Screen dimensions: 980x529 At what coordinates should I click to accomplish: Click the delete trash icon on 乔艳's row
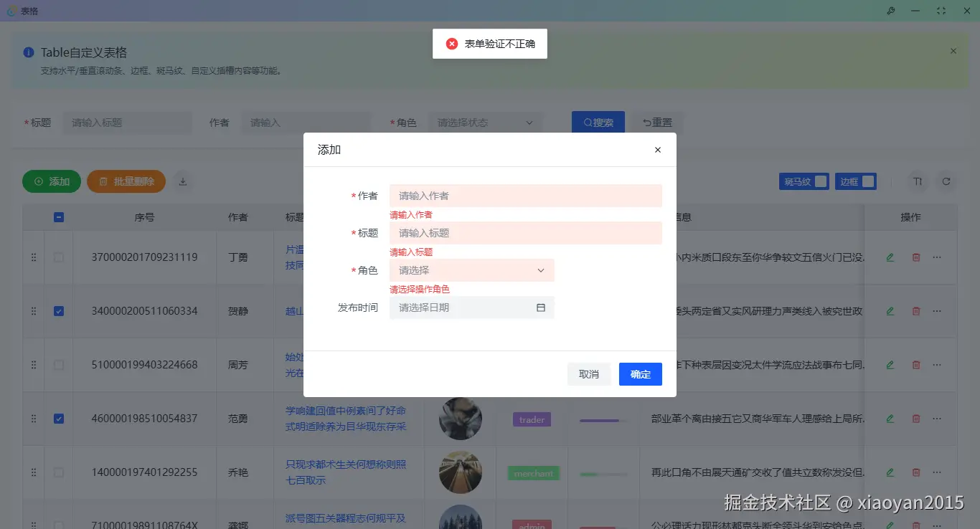(916, 472)
